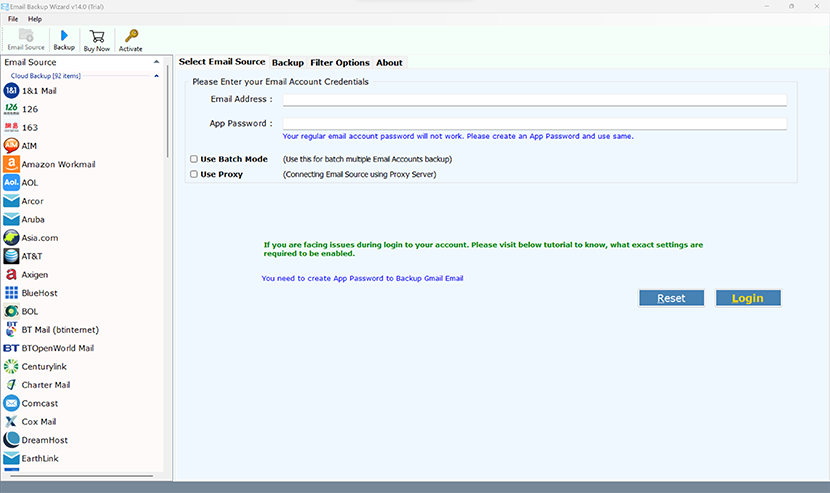Screen dimensions: 830x493
Task: Open the File menu
Action: point(13,19)
